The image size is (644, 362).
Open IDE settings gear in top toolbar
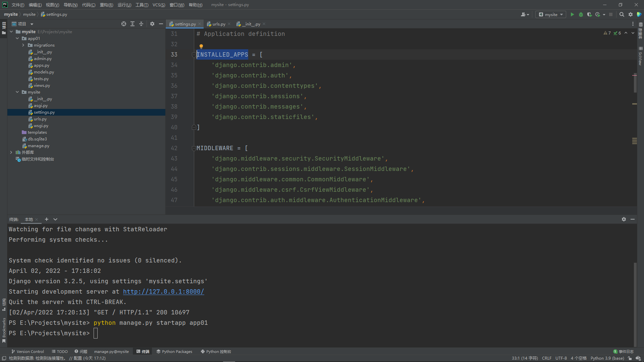(631, 14)
